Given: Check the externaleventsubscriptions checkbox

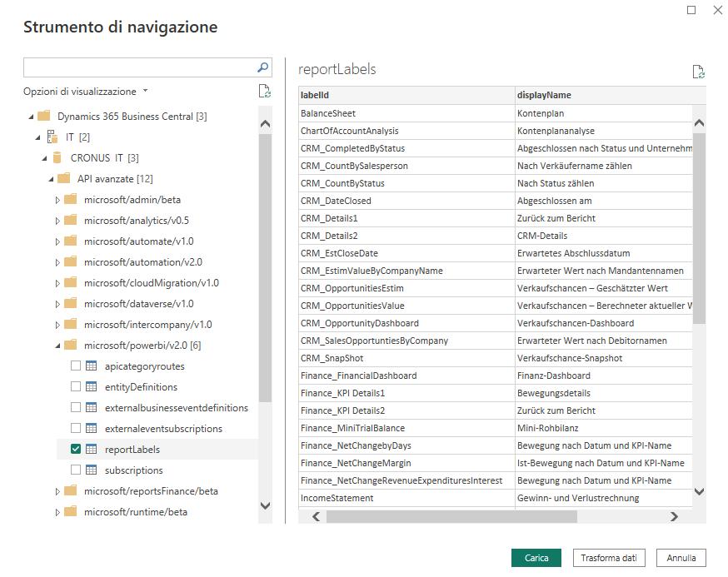Looking at the screenshot, I should pos(76,428).
